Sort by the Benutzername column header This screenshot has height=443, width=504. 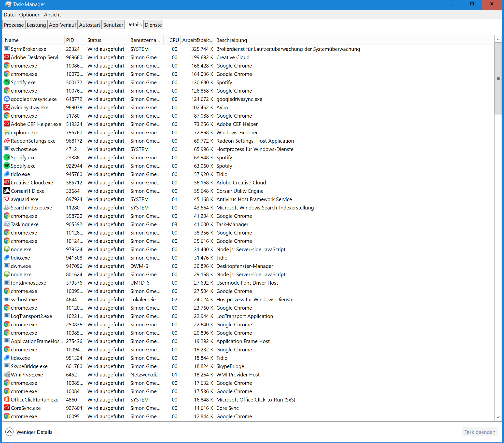[x=146, y=40]
